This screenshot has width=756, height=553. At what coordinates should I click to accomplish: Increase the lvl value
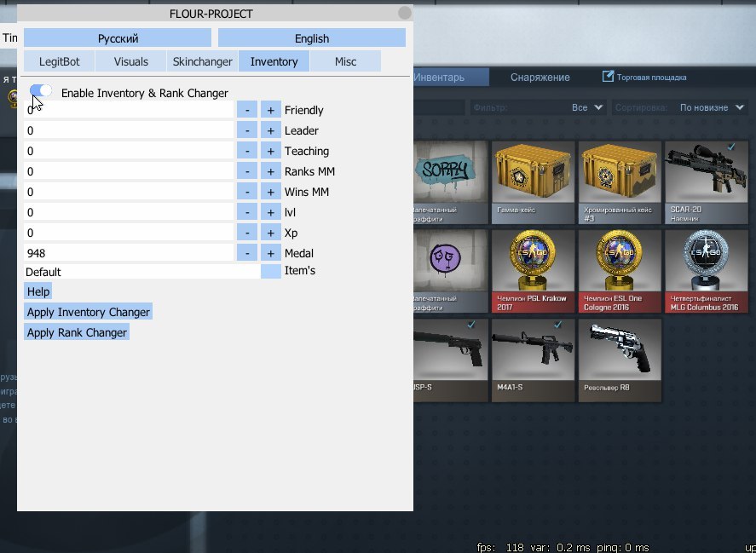(270, 212)
